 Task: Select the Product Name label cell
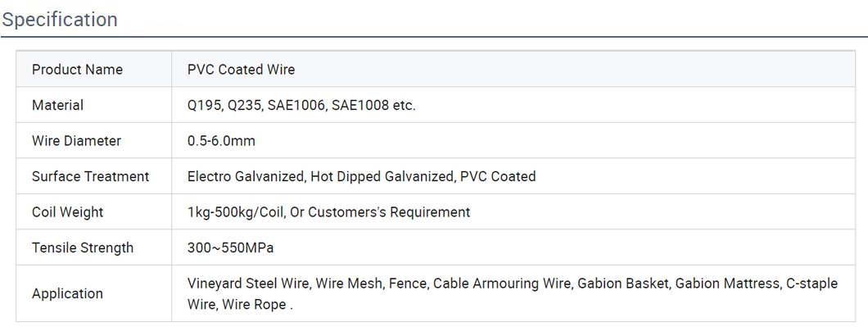(94, 70)
